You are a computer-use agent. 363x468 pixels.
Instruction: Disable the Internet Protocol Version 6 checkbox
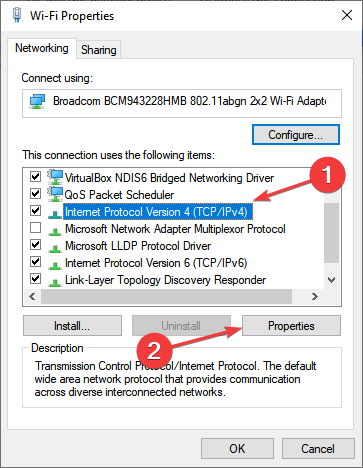click(x=35, y=262)
